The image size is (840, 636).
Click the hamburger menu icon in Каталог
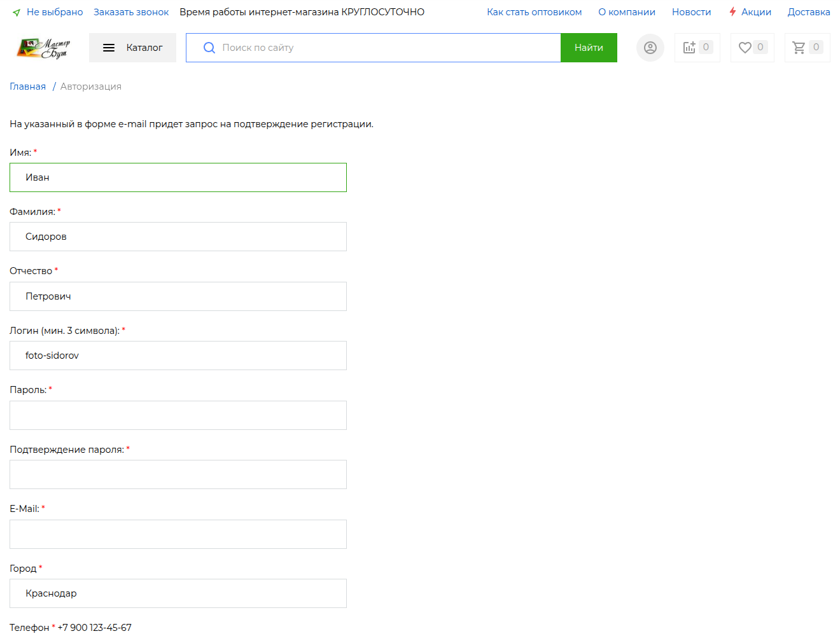[109, 48]
